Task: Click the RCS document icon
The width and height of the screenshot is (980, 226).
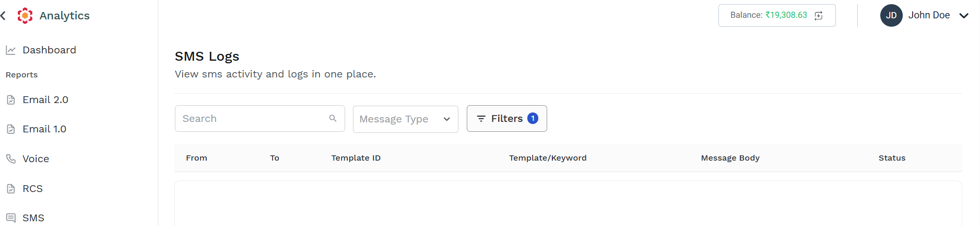Action: pyautogui.click(x=10, y=188)
